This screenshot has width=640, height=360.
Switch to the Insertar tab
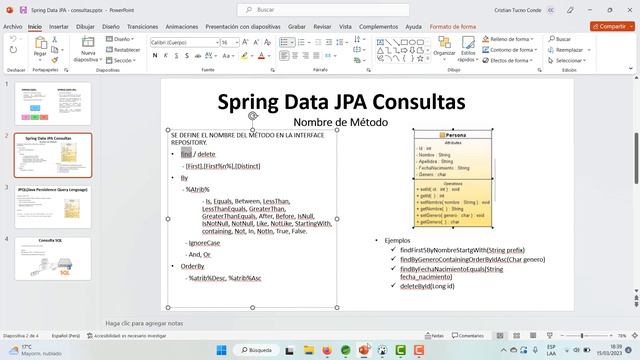(x=59, y=27)
